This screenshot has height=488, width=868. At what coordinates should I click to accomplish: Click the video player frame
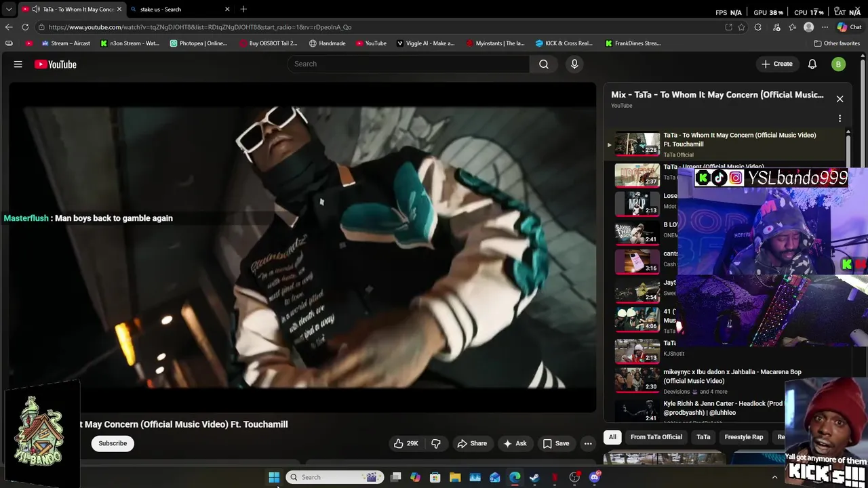[x=302, y=247]
